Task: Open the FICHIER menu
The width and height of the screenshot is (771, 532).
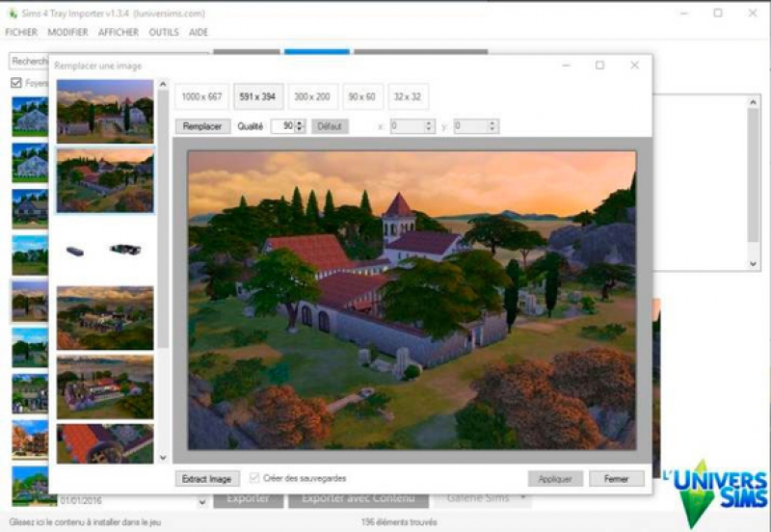Action: point(21,32)
